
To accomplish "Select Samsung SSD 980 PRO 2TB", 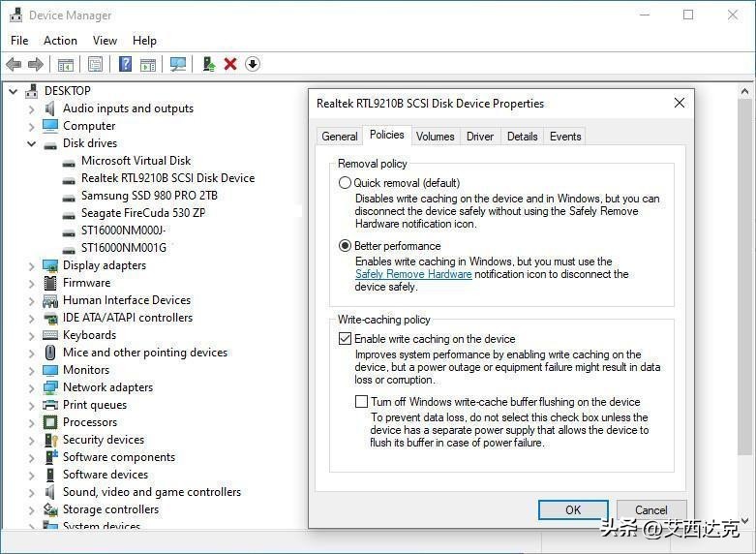I will (149, 196).
